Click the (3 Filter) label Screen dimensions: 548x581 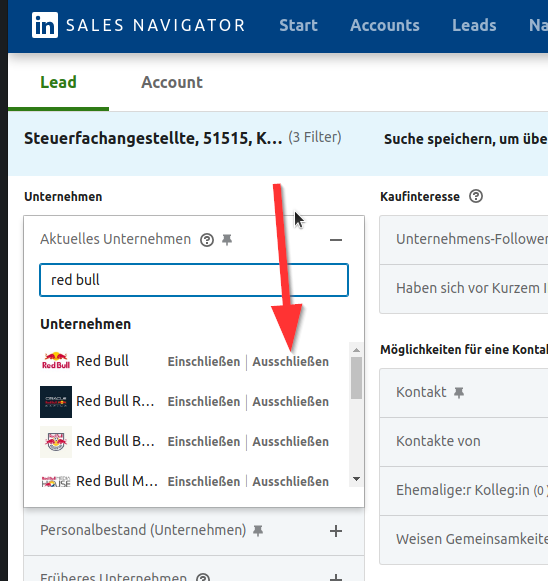pos(315,137)
